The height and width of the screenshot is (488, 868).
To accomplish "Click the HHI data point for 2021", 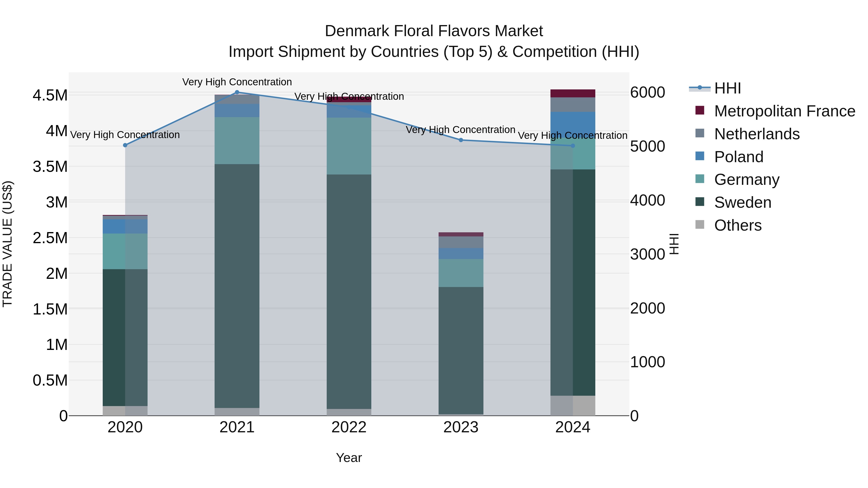I will pos(237,92).
